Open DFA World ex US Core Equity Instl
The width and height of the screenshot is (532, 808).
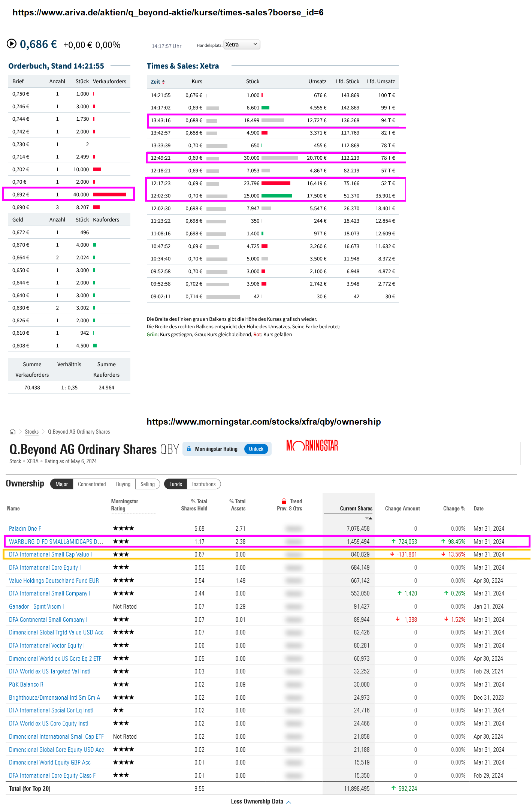click(x=49, y=724)
